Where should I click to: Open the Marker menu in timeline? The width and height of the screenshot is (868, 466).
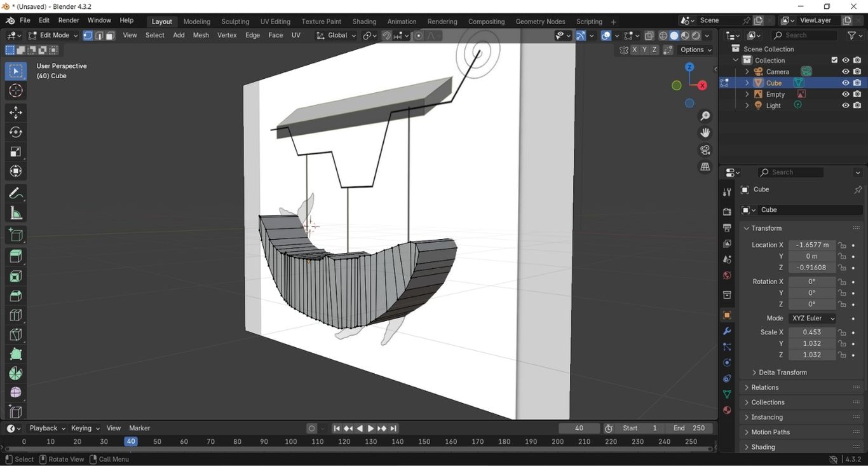coord(140,428)
